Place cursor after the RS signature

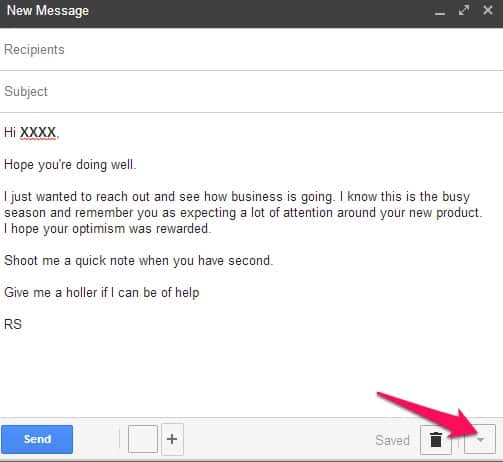[23, 324]
